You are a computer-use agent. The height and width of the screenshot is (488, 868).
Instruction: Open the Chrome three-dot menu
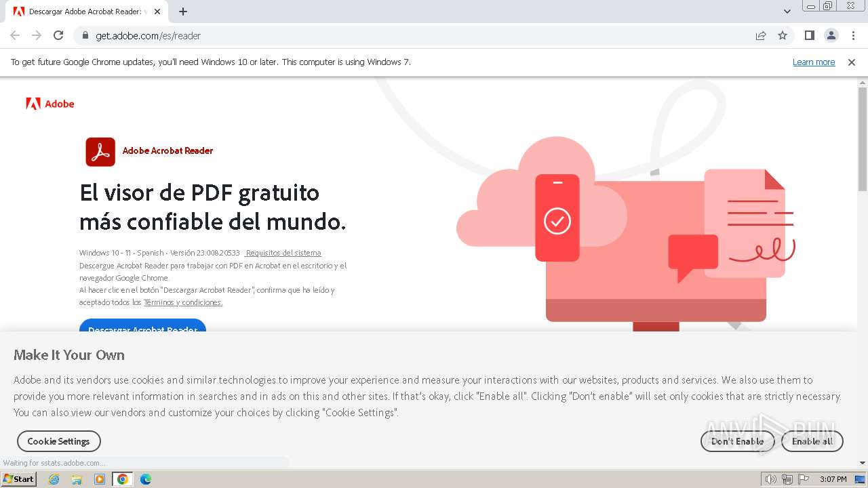853,35
